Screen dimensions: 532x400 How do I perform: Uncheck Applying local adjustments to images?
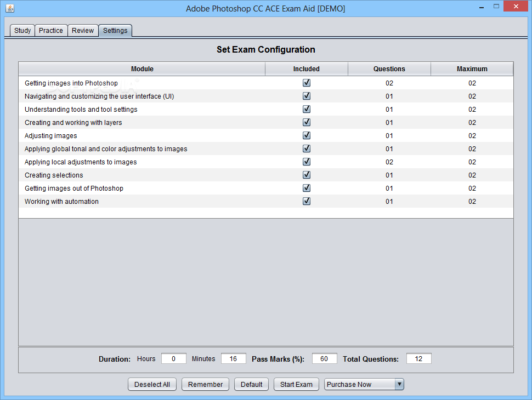(307, 162)
